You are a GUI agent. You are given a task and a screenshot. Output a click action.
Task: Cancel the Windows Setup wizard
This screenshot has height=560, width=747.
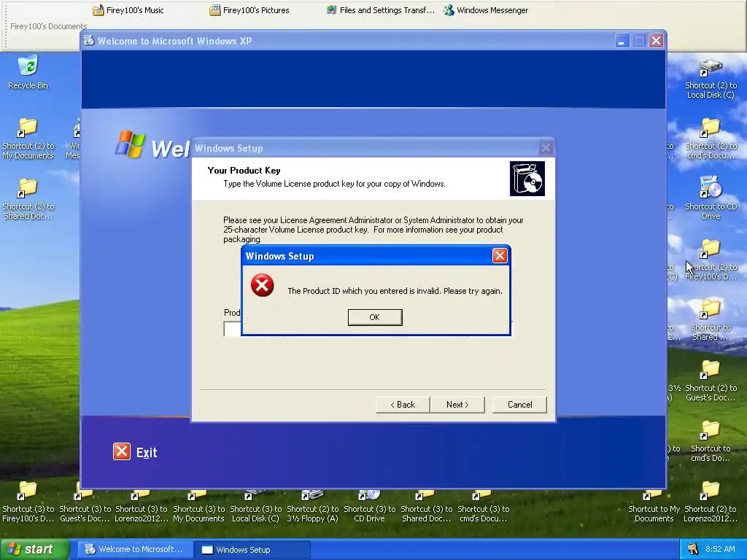(x=519, y=404)
